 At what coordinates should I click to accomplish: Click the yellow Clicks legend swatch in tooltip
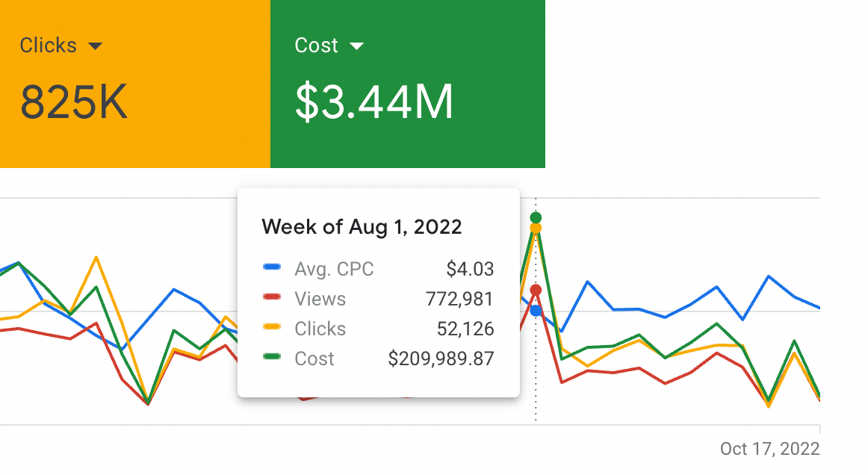point(273,327)
